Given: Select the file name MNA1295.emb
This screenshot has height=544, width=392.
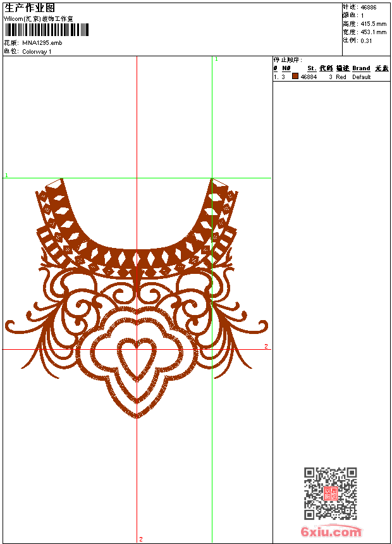Looking at the screenshot, I should coord(42,43).
